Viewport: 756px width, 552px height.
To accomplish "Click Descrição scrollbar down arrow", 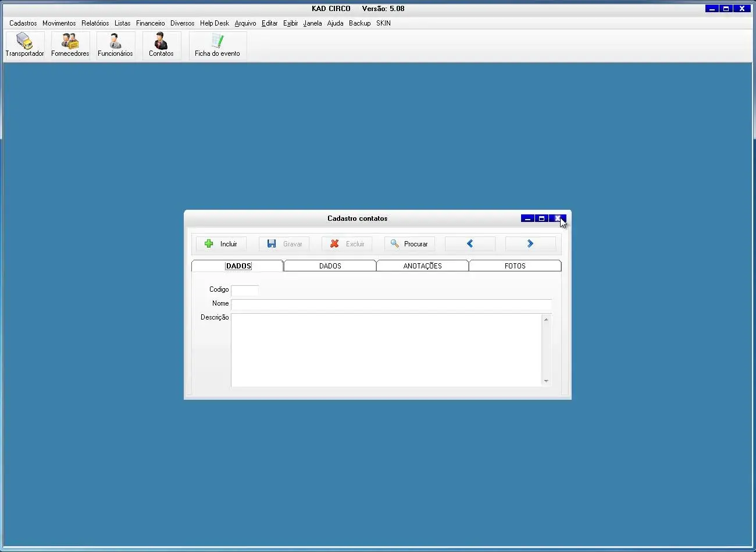I will pos(546,381).
